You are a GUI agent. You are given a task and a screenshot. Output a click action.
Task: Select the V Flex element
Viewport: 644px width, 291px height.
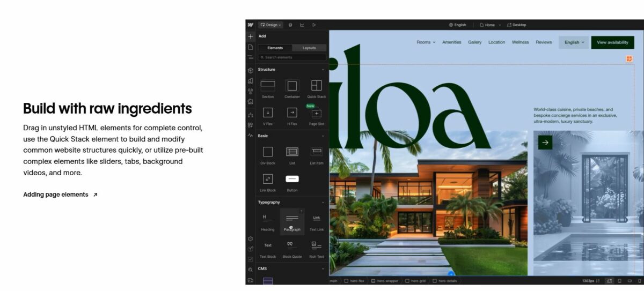[x=268, y=115]
